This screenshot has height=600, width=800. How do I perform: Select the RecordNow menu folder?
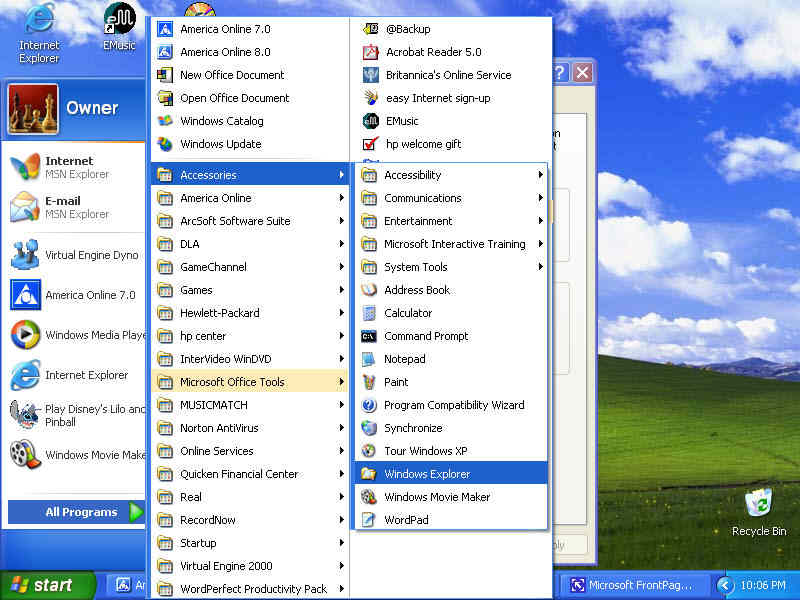(x=250, y=520)
